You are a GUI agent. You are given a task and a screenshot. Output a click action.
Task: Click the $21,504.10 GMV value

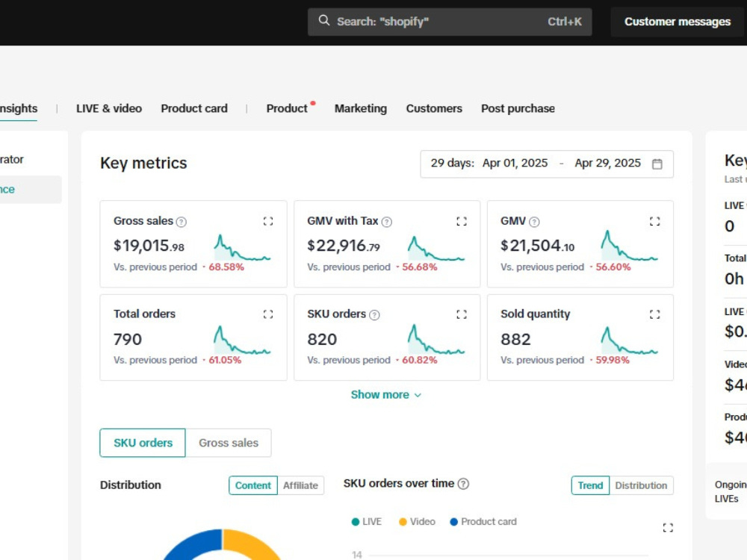(x=537, y=246)
